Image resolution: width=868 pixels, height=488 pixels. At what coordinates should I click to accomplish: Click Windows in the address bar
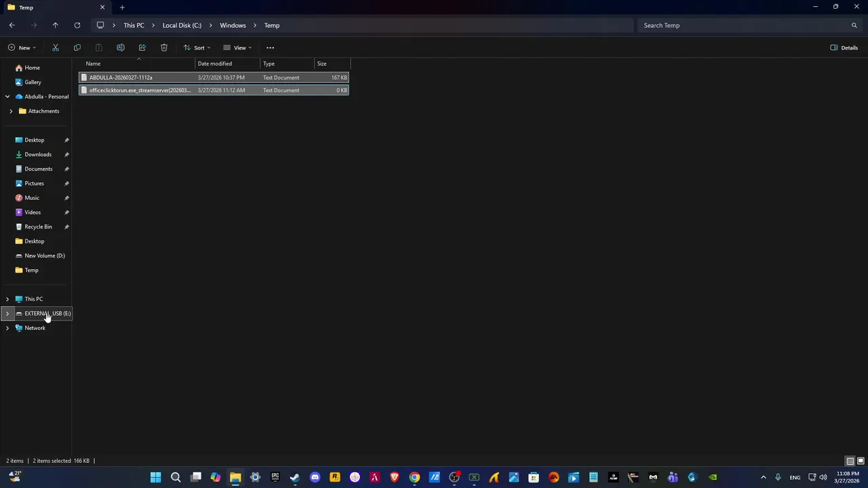tap(233, 25)
